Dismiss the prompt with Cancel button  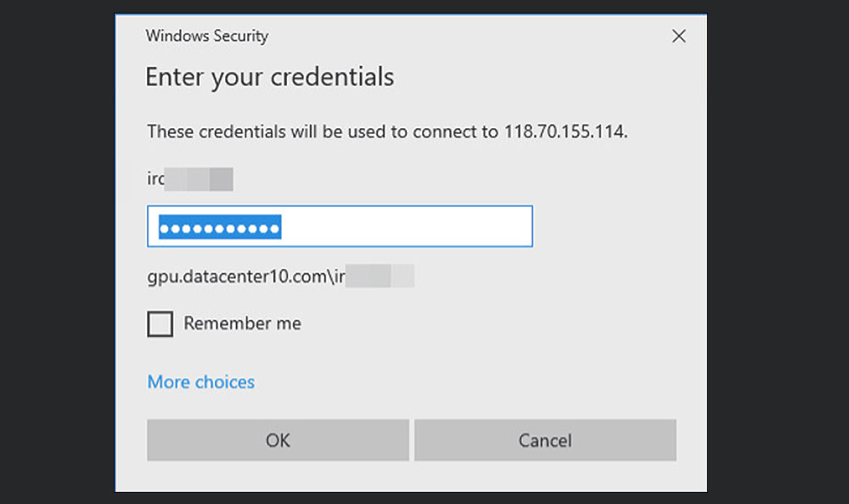coord(545,440)
